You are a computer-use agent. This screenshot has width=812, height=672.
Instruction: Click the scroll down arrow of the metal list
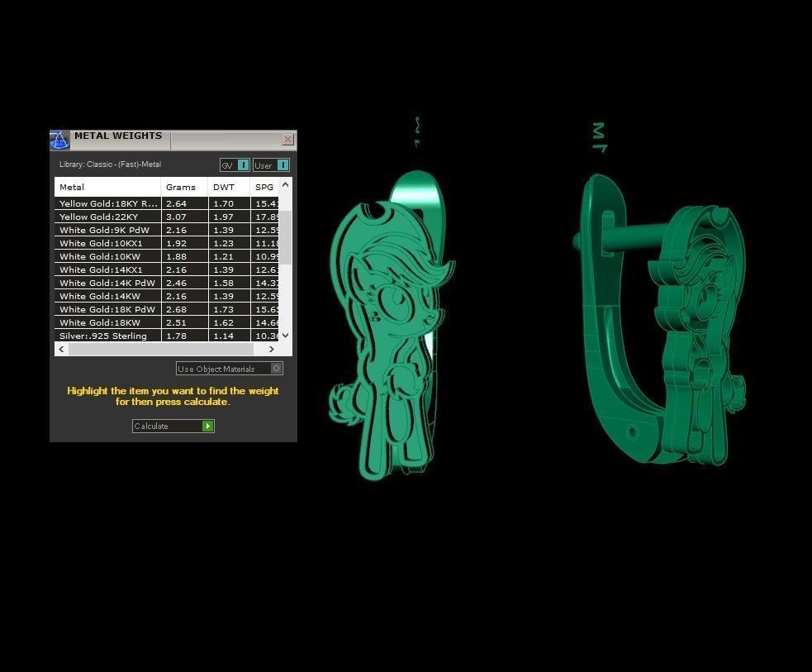coord(285,336)
